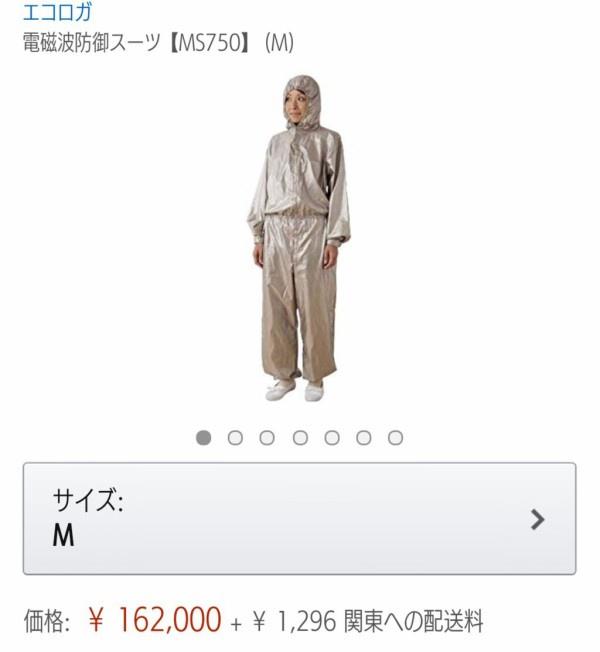Show the third product image via dot
The width and height of the screenshot is (600, 652).
pos(267,437)
